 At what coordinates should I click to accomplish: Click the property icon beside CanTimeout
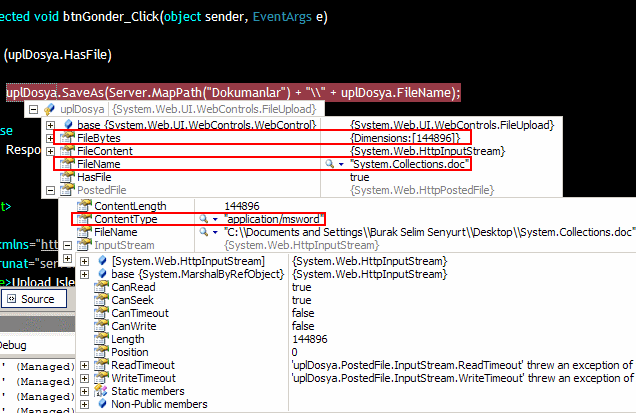coord(99,312)
